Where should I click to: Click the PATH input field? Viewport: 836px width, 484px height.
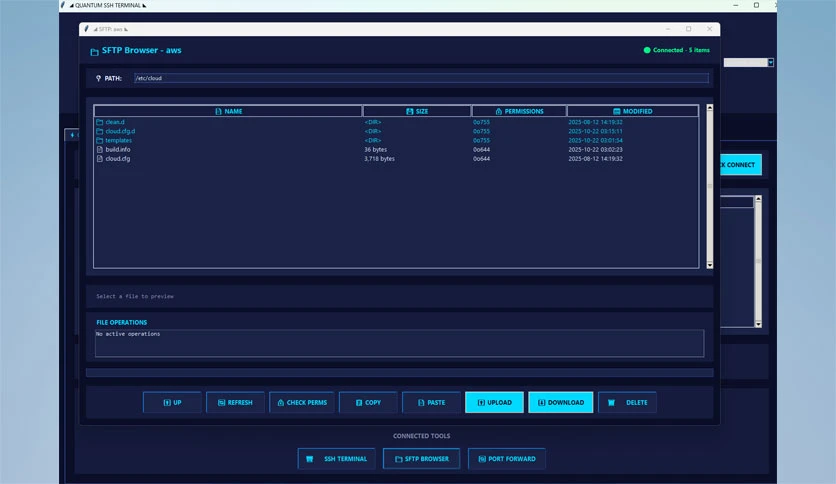click(421, 78)
